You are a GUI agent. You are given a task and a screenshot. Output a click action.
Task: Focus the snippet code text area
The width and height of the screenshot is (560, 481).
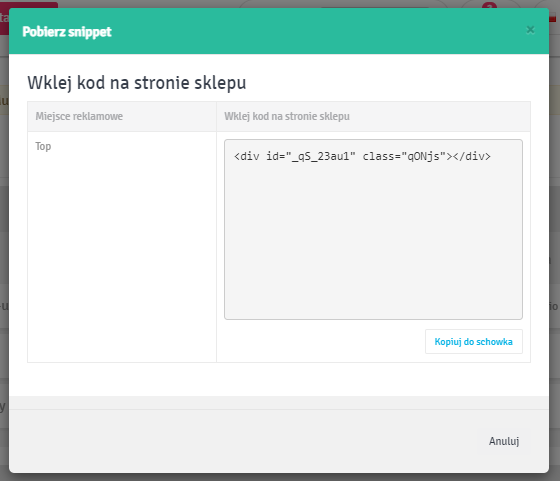373,229
